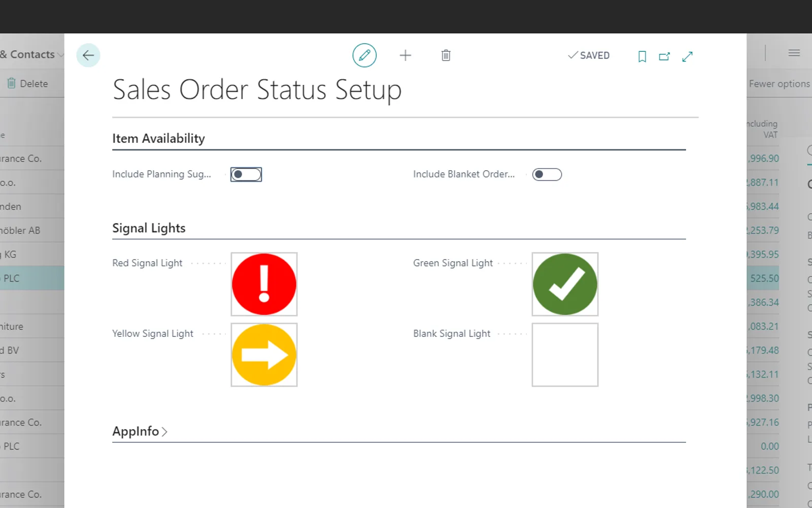Click the 887.11 amount in background
The height and width of the screenshot is (508, 812).
click(763, 182)
